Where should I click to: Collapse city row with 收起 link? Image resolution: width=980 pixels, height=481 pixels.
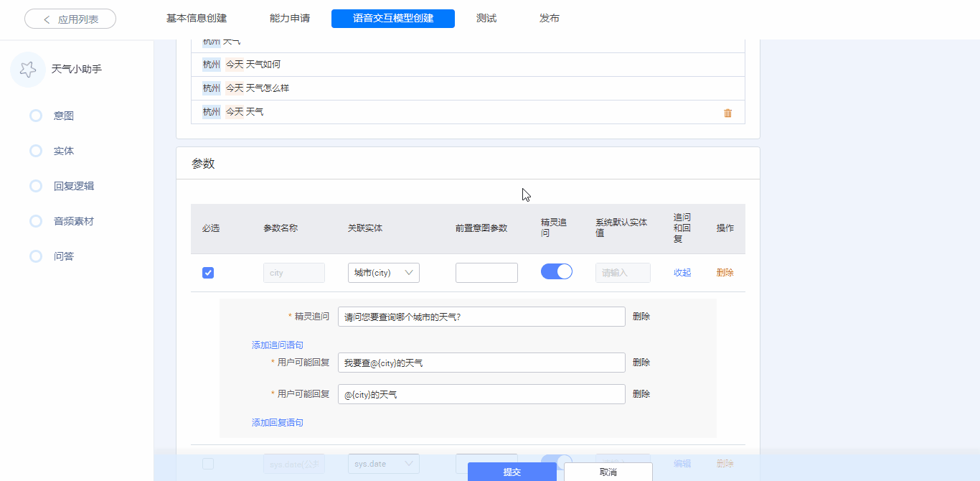(682, 273)
